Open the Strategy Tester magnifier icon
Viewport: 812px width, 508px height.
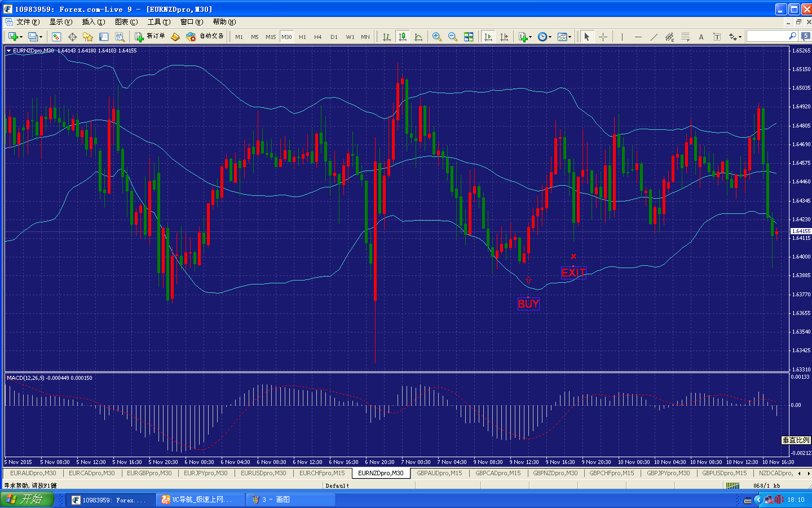point(120,37)
